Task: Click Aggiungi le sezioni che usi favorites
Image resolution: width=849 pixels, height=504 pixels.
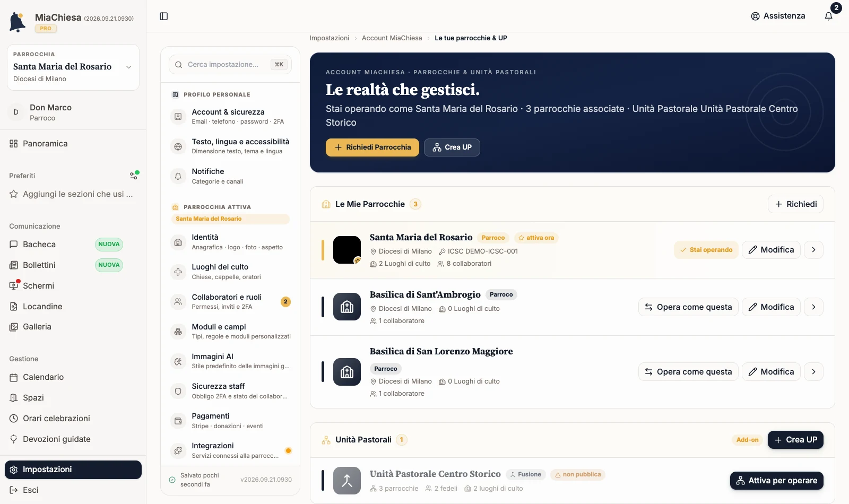Action: pos(73,194)
